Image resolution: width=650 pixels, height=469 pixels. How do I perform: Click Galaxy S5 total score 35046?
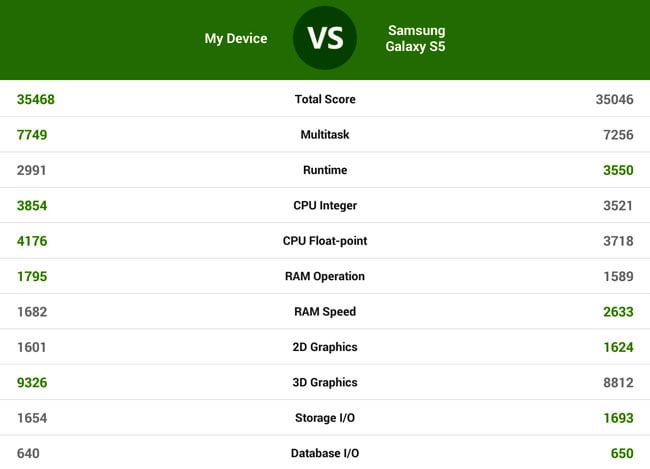click(x=614, y=100)
